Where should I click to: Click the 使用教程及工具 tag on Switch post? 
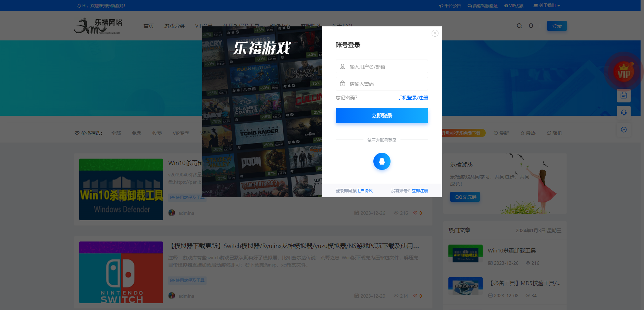coord(187,280)
